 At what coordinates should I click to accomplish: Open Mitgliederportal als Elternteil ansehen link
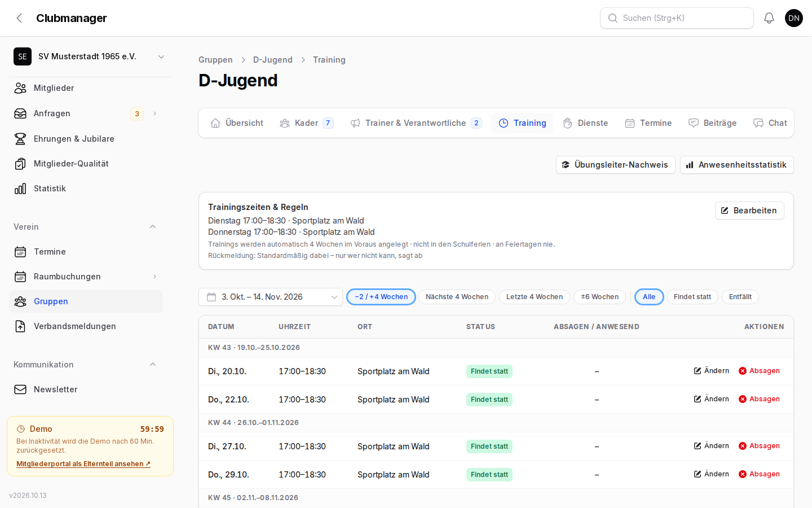pyautogui.click(x=83, y=464)
